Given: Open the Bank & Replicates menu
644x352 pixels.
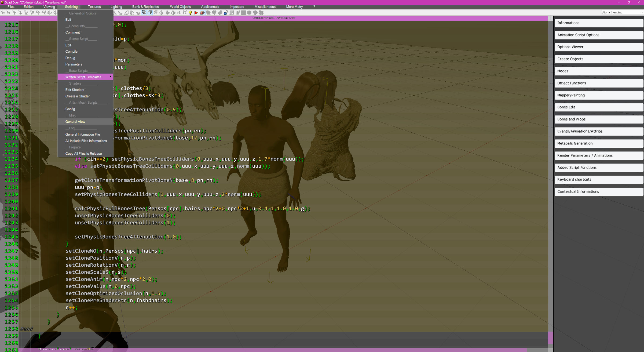Looking at the screenshot, I should pyautogui.click(x=145, y=7).
